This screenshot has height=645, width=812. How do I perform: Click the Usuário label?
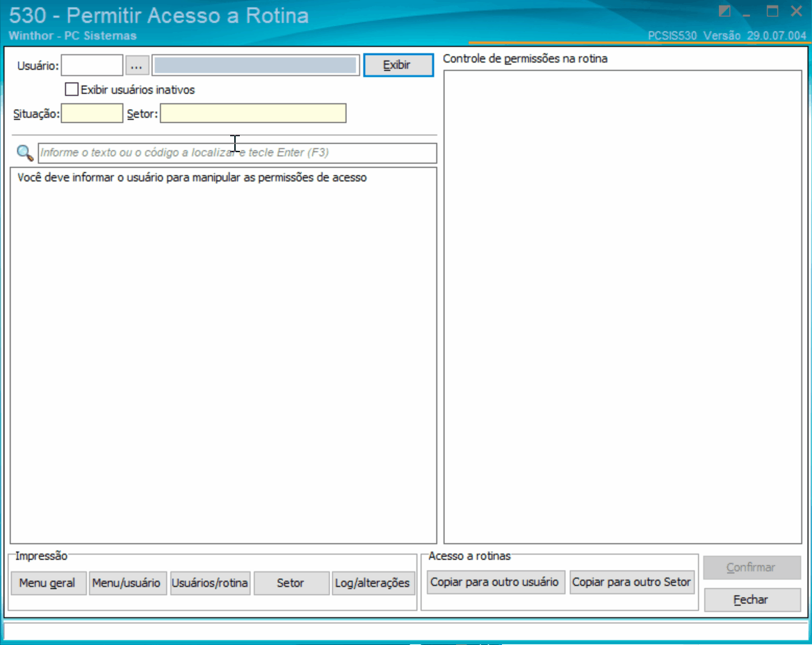coord(38,66)
